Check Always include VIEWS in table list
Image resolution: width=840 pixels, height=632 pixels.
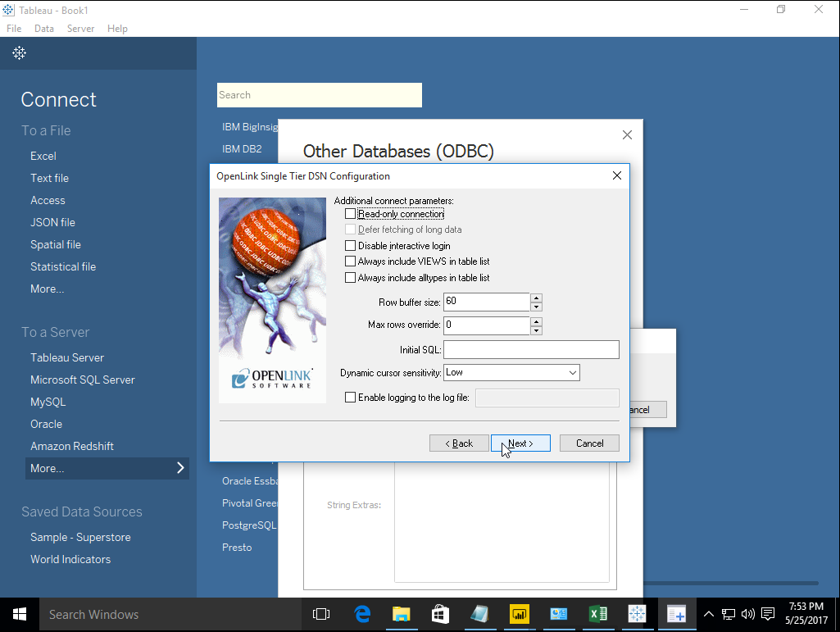(x=351, y=261)
